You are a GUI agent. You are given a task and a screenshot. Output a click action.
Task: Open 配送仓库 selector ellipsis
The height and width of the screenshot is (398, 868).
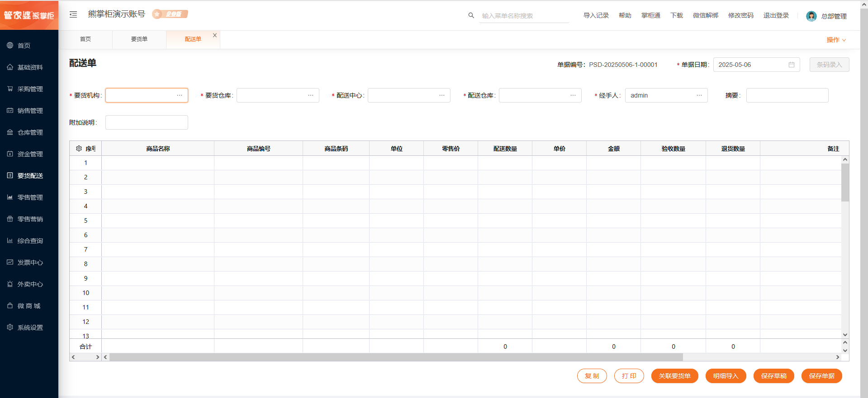coord(573,95)
